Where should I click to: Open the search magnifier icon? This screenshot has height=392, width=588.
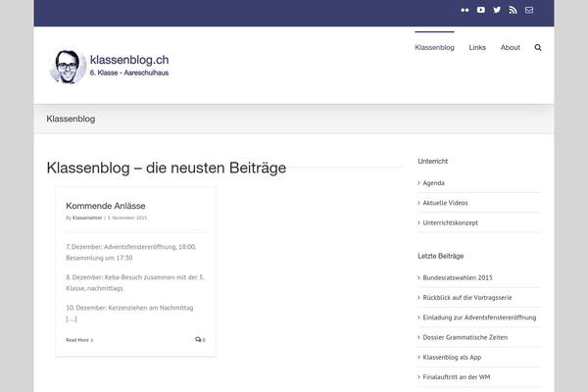(538, 48)
